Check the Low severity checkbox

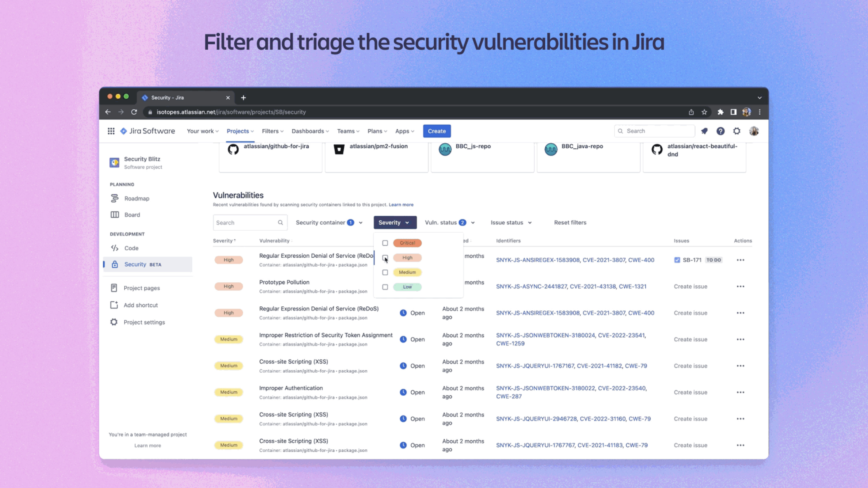pos(385,287)
